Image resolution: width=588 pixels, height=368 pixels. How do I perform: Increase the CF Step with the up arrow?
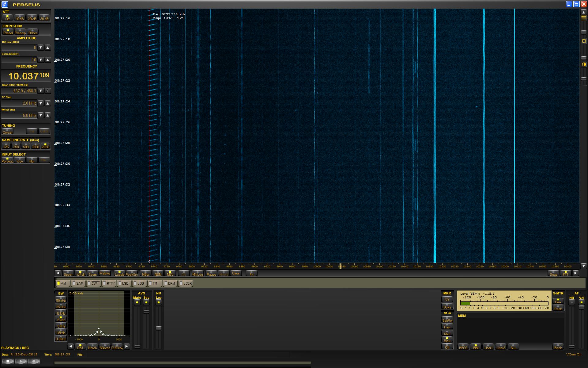click(48, 103)
